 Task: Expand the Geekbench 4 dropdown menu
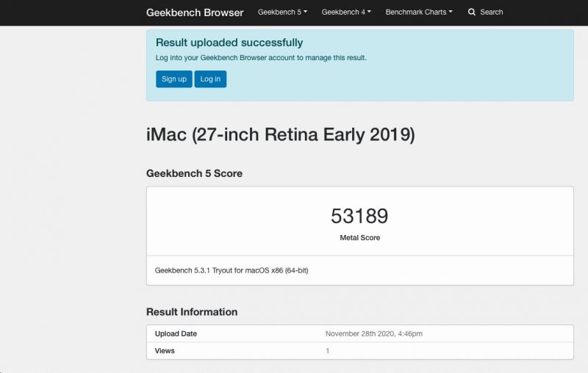click(346, 12)
